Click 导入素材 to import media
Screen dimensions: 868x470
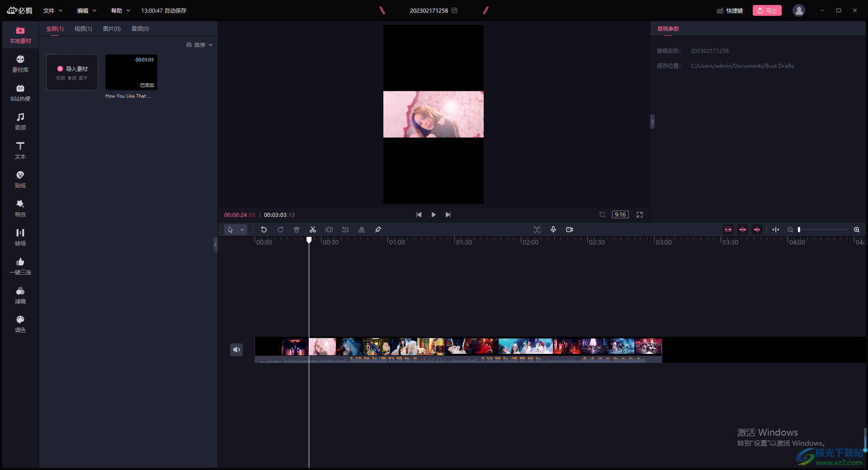72,72
